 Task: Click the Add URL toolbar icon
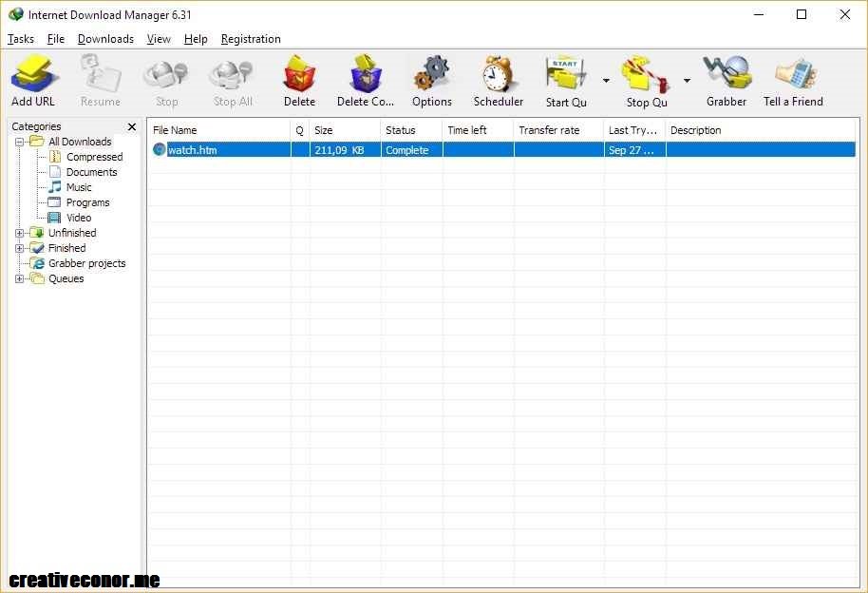[x=33, y=73]
